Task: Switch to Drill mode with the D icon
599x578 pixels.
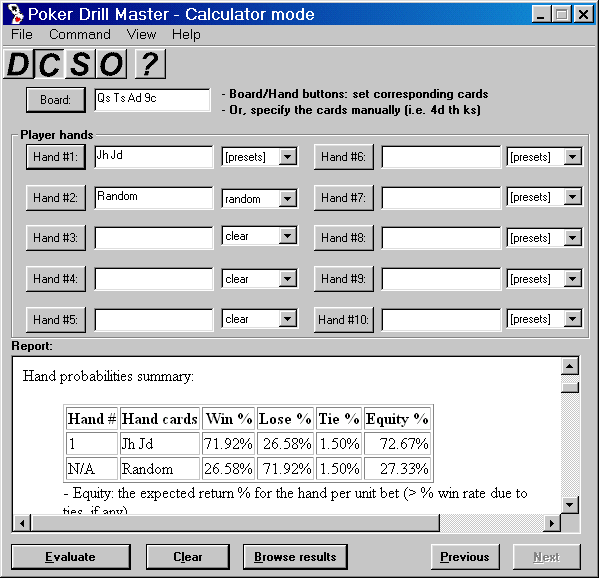Action: [x=18, y=64]
